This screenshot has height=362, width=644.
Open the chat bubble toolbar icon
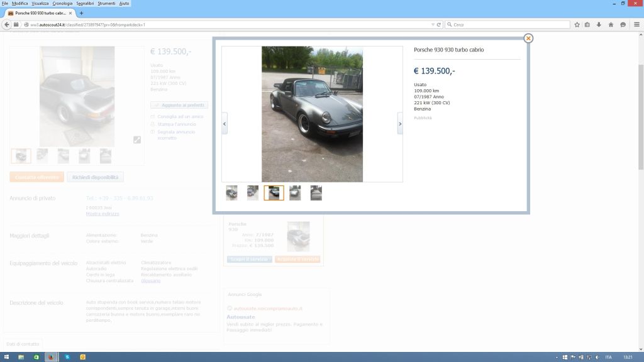pyautogui.click(x=623, y=25)
